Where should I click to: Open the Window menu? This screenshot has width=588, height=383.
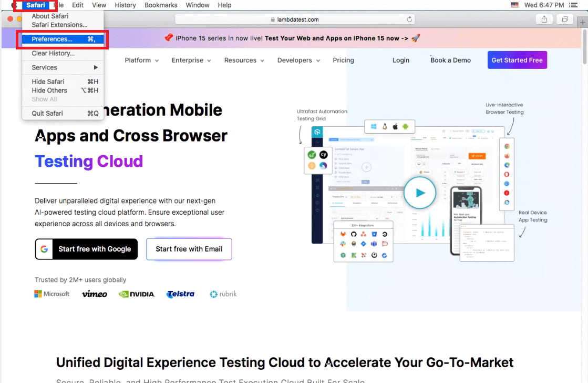198,5
